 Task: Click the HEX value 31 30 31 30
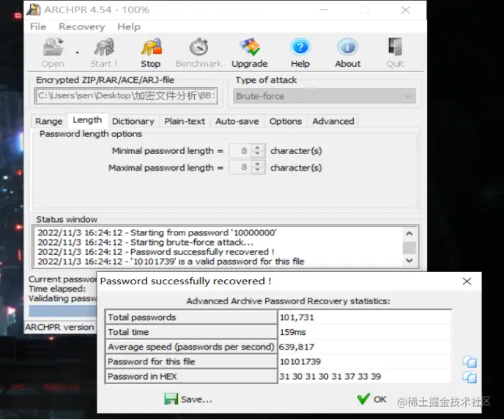(330, 377)
